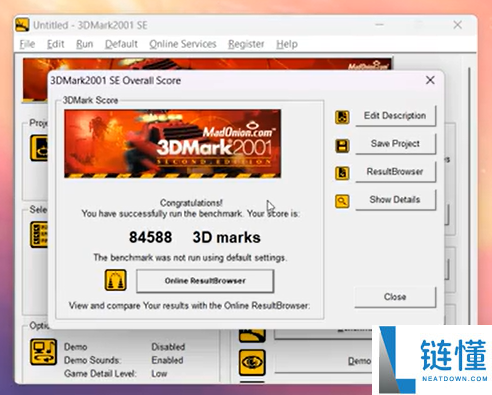492x395 pixels.
Task: Click the Edit Description icon
Action: pos(342,117)
